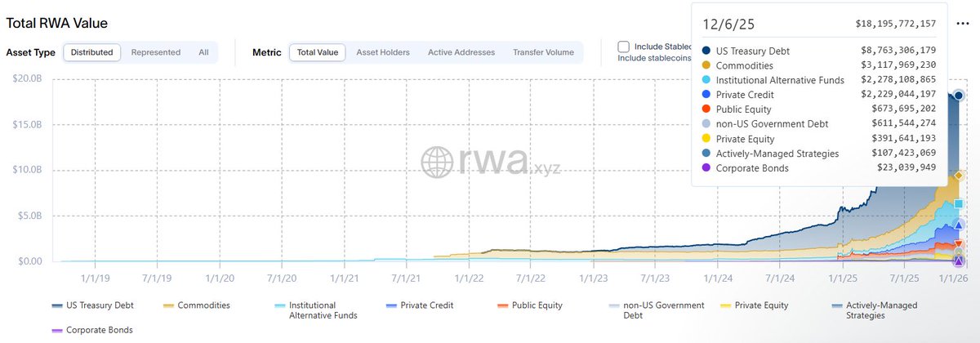Click the Commodities diamond data marker
Screen dimensions: 980x343
[x=959, y=176]
